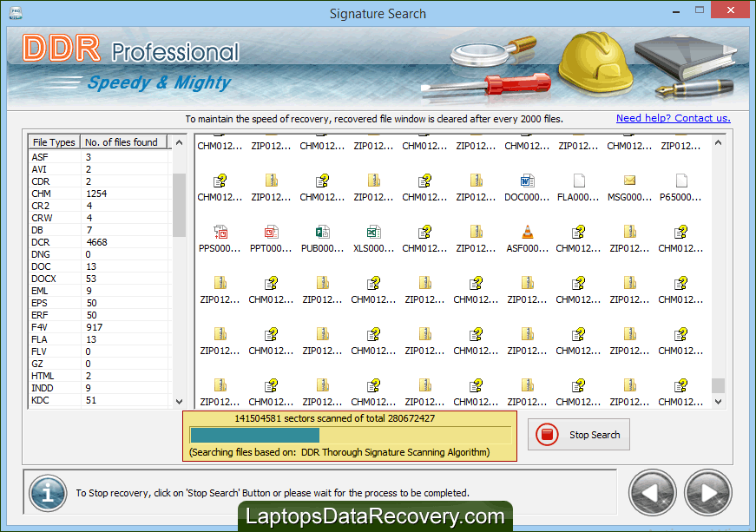This screenshot has width=756, height=532.
Task: Click the file types list scrollbar thumb
Action: click(x=179, y=205)
